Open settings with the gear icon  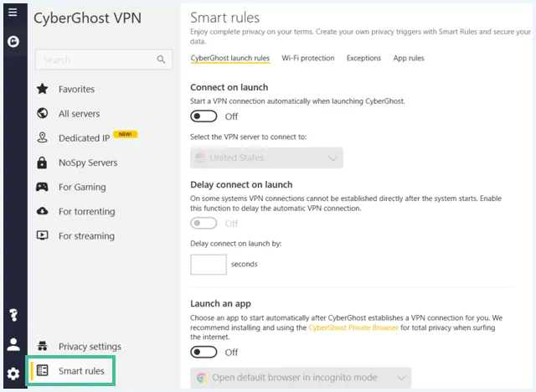pyautogui.click(x=13, y=374)
